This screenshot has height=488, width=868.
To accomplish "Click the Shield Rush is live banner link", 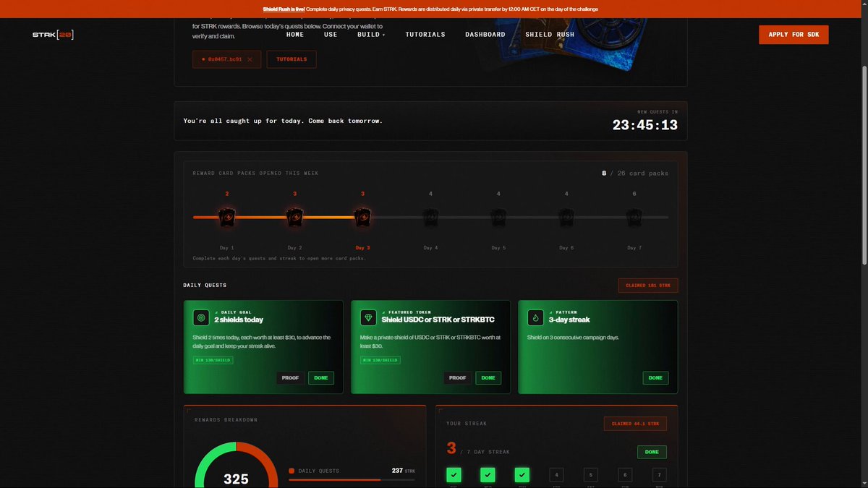I will [x=284, y=9].
